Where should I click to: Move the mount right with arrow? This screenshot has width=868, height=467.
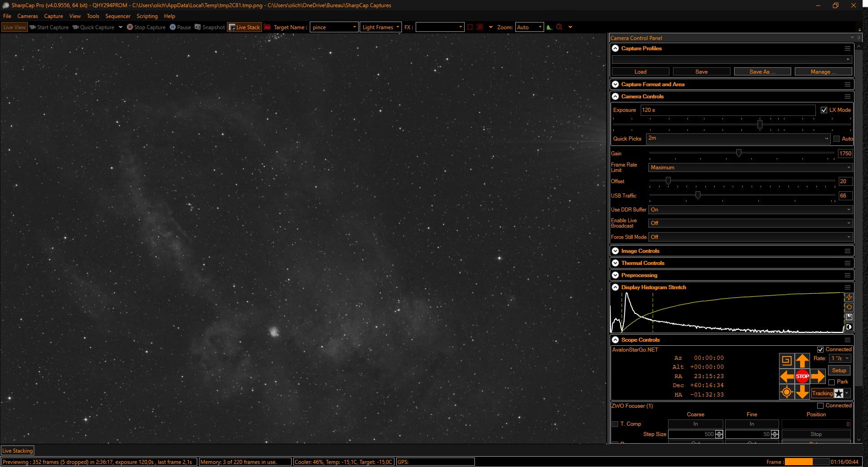pos(818,376)
